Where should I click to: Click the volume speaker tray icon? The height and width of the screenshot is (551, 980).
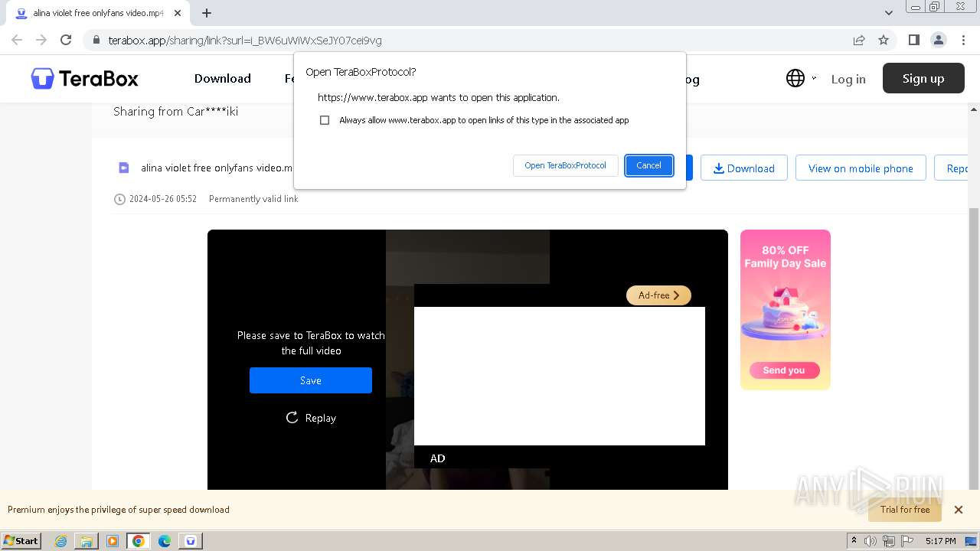tap(871, 541)
